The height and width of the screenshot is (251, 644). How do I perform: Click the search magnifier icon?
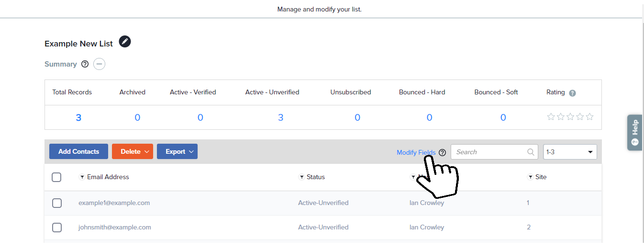click(531, 152)
